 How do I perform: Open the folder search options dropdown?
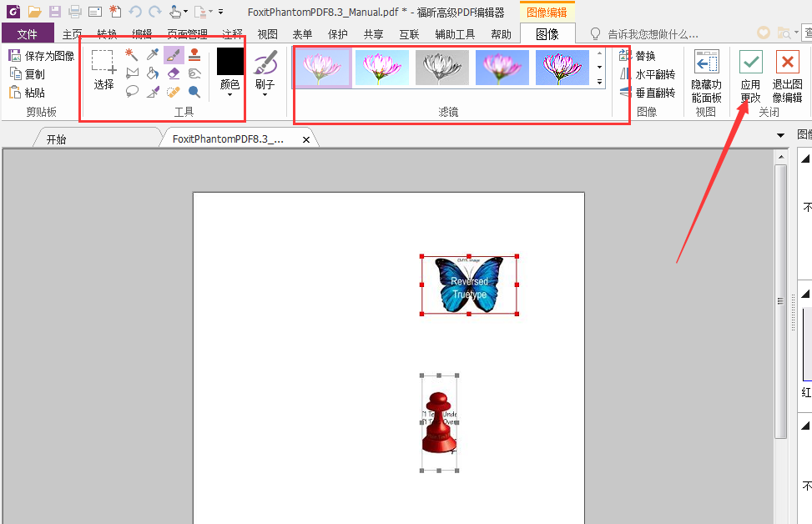click(796, 33)
